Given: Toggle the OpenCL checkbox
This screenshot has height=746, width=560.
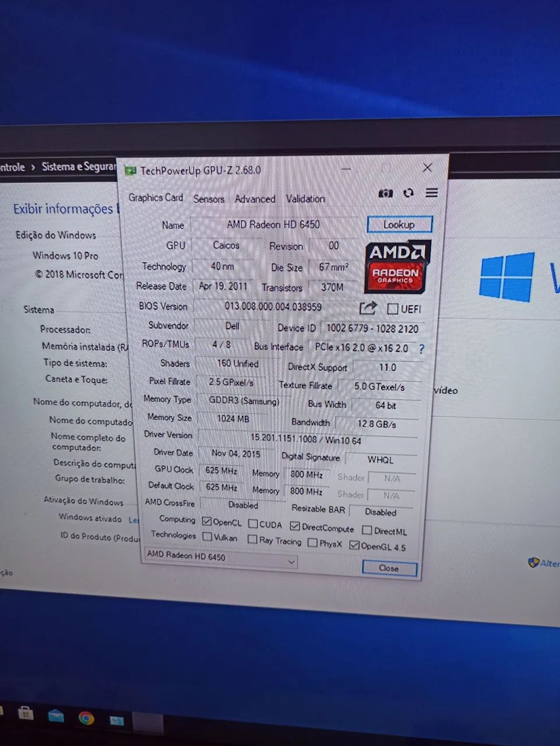Looking at the screenshot, I should pos(207,521).
